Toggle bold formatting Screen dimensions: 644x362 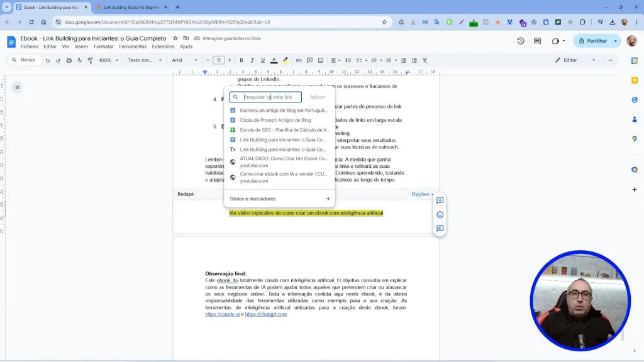[x=241, y=60]
